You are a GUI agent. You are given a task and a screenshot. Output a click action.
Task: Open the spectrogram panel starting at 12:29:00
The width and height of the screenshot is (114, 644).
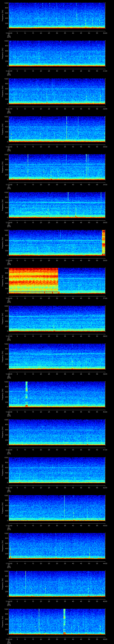coord(57,16)
